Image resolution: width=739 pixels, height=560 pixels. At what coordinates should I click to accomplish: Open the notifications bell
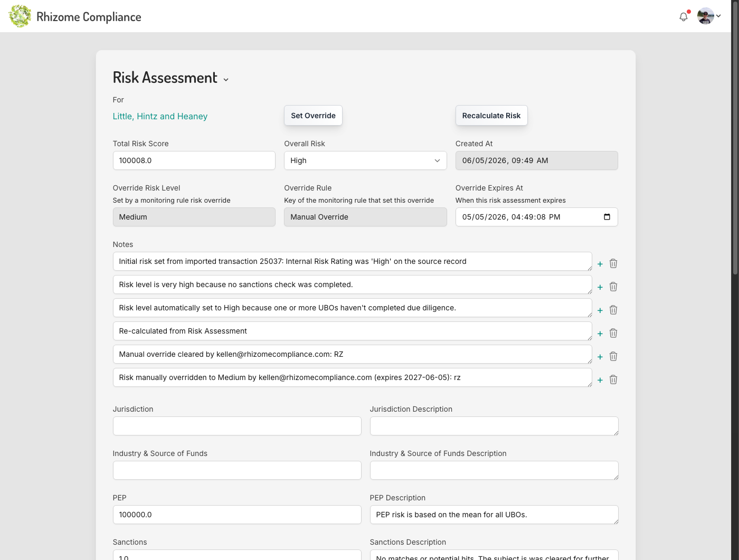click(x=684, y=16)
